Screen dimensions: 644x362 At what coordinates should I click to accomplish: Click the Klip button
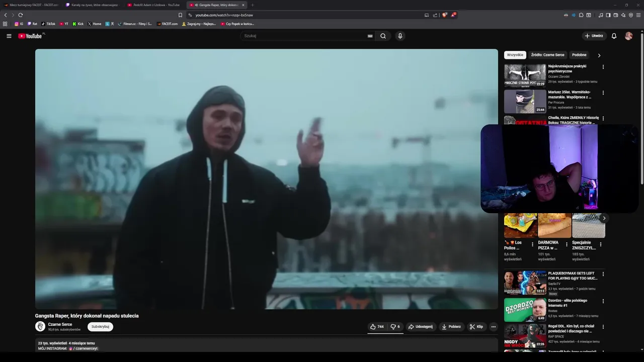(476, 326)
